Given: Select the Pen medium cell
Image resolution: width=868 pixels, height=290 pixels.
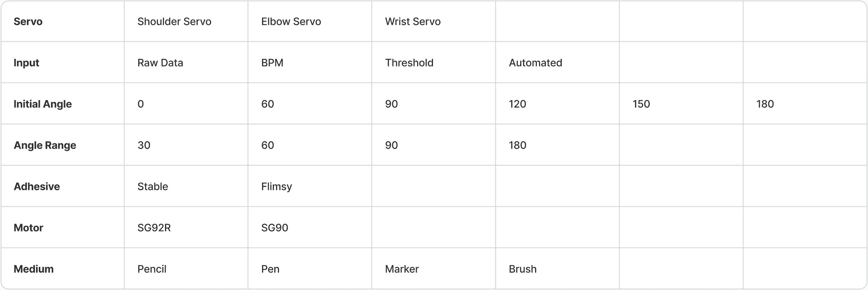Looking at the screenshot, I should (270, 269).
